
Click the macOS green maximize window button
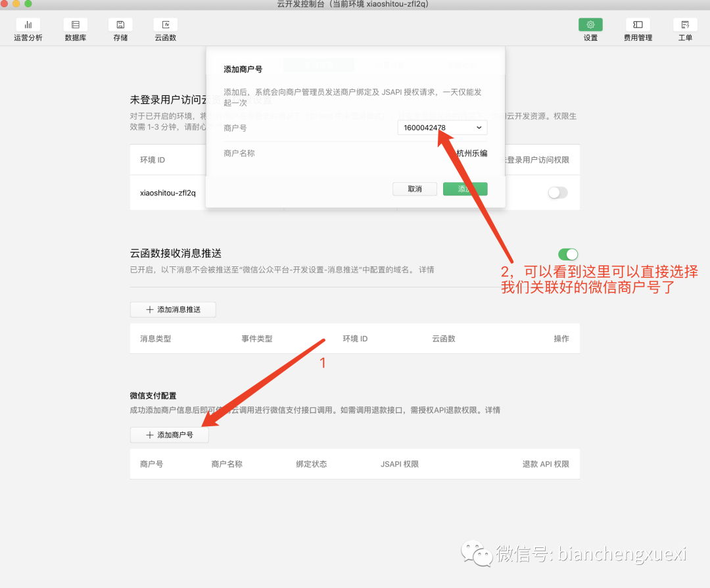(x=28, y=4)
